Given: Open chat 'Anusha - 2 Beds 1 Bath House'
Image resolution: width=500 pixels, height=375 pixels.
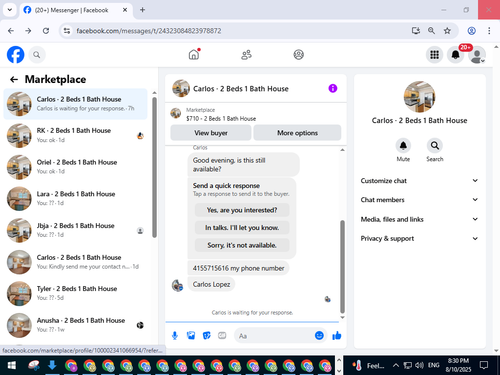Looking at the screenshot, I should [x=75, y=325].
